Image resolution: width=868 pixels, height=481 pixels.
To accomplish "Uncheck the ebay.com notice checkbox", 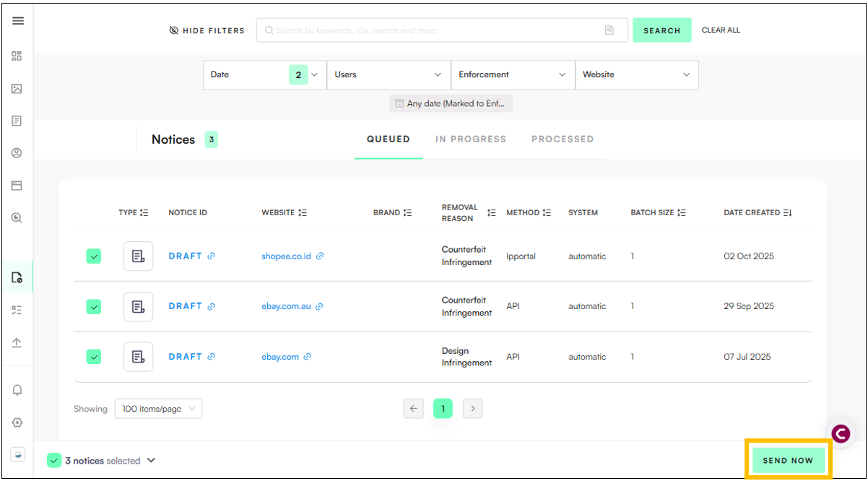I will tap(94, 357).
